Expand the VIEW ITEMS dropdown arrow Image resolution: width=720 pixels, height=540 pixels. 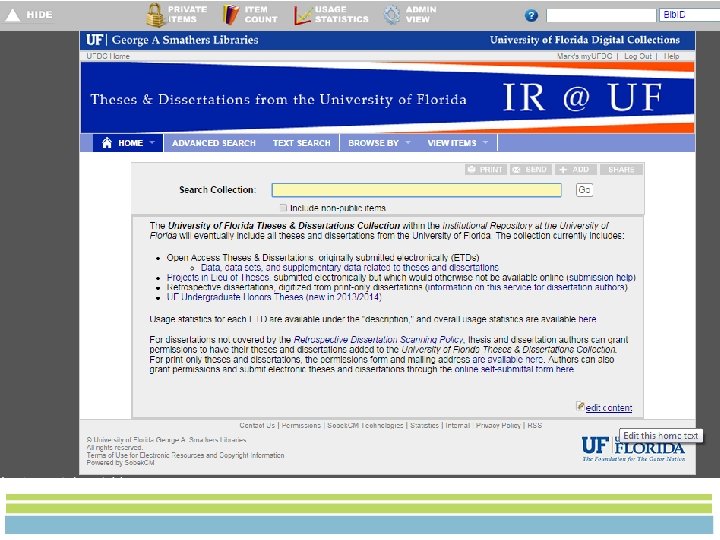click(485, 143)
